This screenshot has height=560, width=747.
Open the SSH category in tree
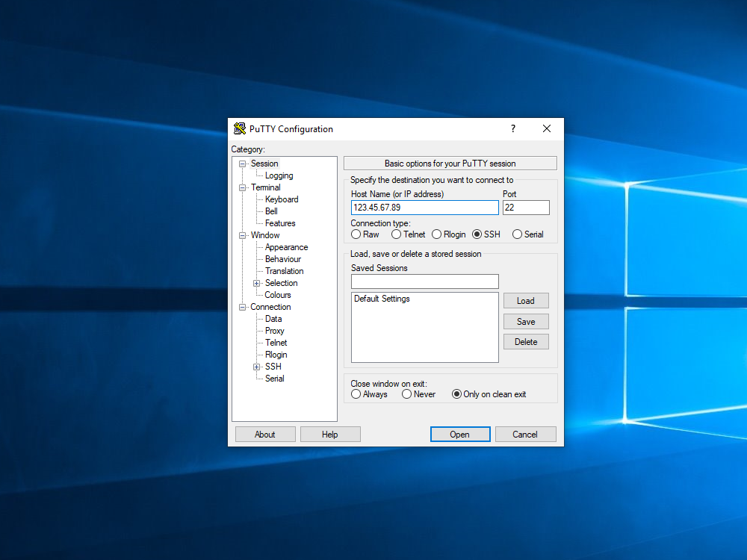[273, 366]
